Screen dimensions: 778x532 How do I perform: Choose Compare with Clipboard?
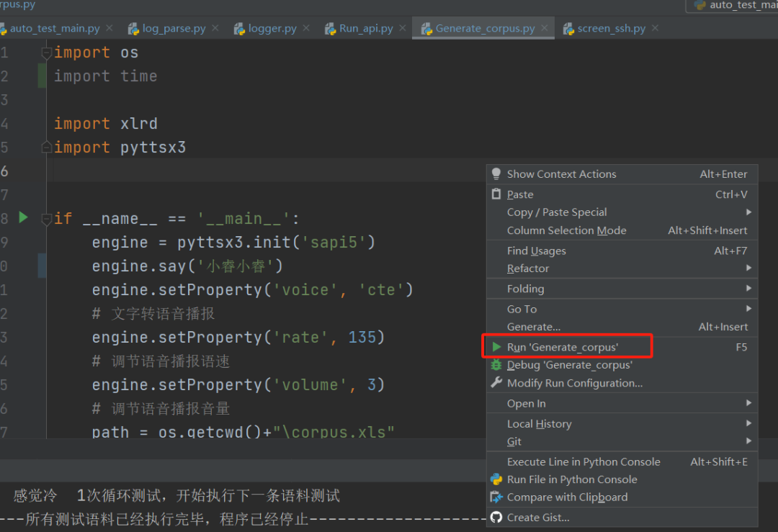(x=622, y=497)
